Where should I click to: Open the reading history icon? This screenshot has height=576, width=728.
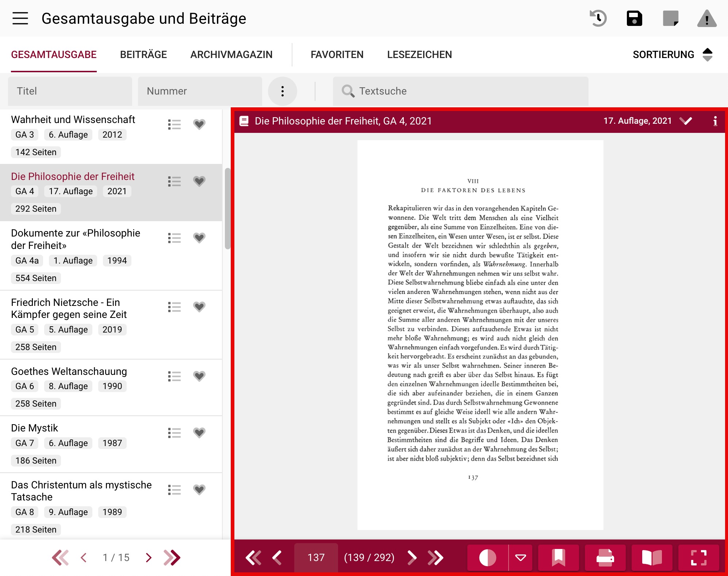598,18
